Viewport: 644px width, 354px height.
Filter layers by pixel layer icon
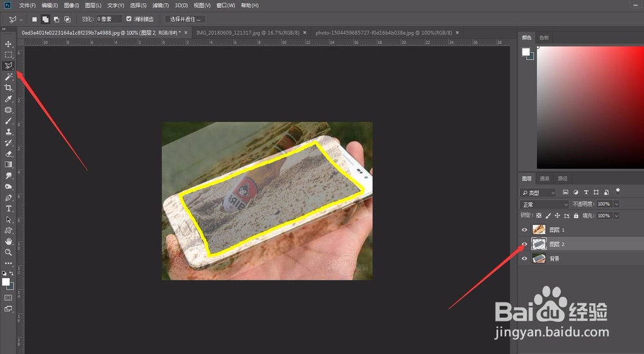point(565,192)
